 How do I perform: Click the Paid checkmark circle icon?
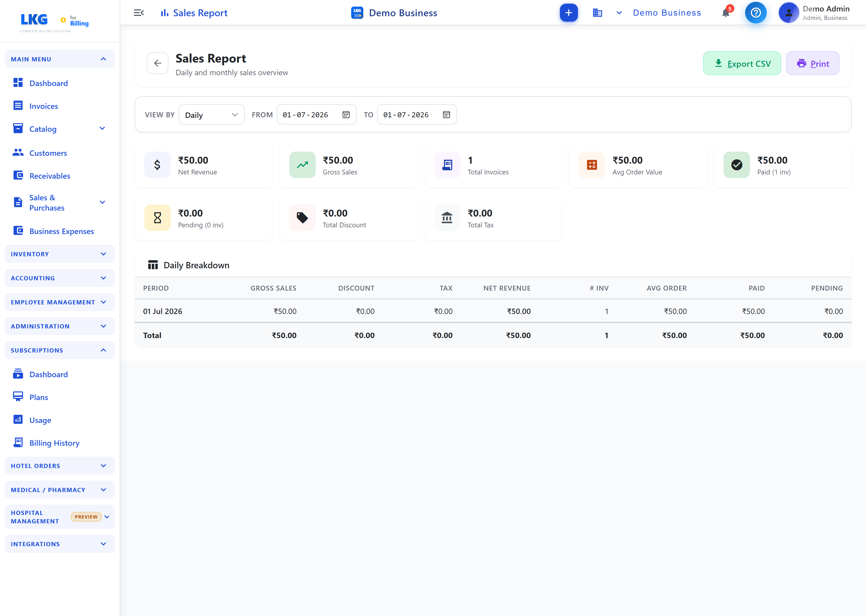(736, 165)
